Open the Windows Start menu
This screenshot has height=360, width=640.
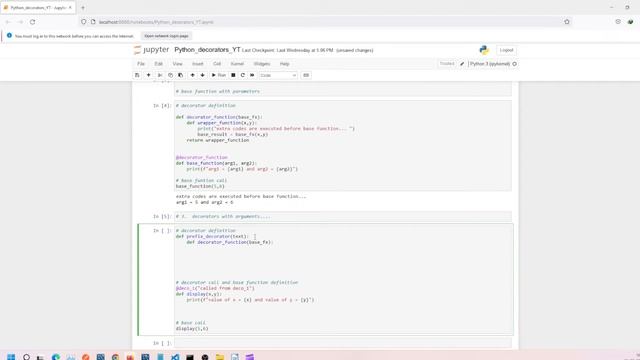(x=11, y=357)
